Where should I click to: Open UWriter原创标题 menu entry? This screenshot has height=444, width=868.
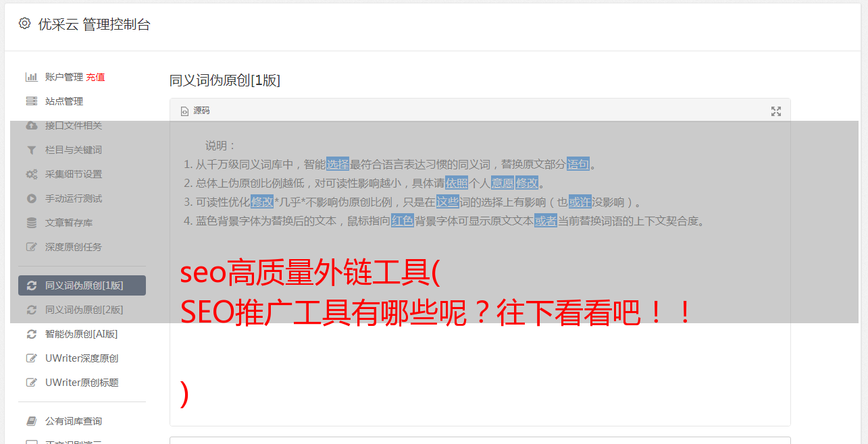(x=82, y=383)
